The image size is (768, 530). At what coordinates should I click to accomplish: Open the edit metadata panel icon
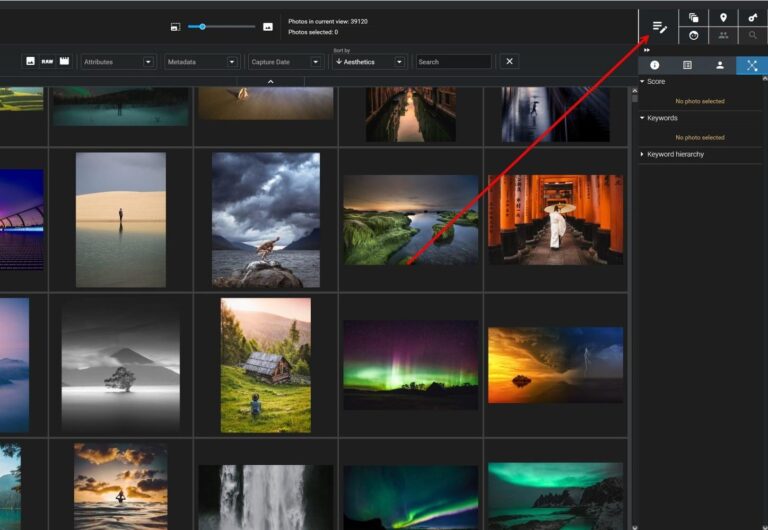tap(659, 27)
